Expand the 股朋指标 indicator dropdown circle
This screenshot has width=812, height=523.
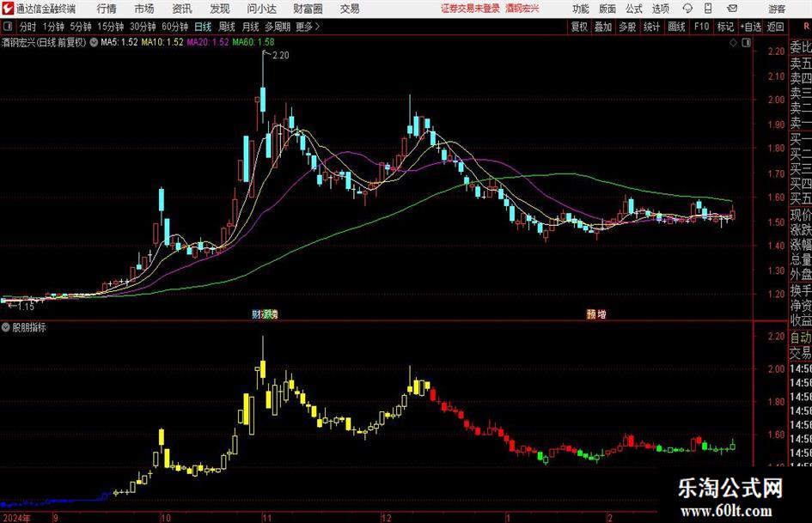[6, 327]
